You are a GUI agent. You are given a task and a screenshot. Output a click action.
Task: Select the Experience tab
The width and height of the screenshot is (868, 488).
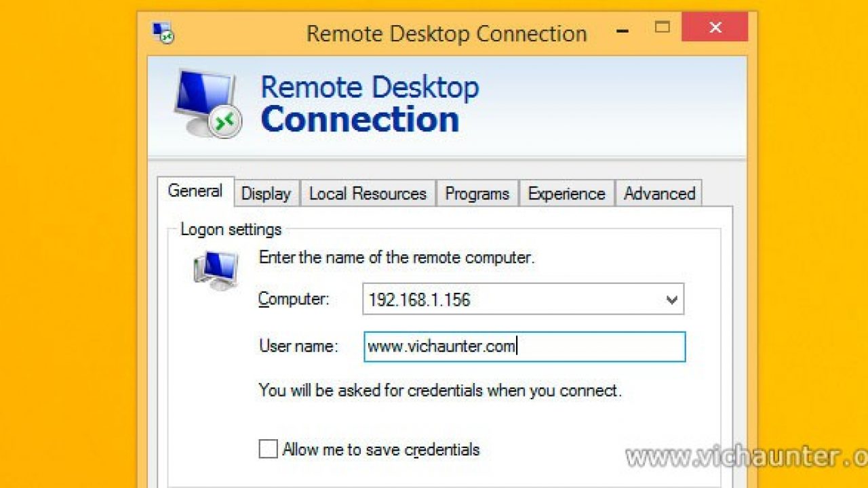(x=567, y=194)
